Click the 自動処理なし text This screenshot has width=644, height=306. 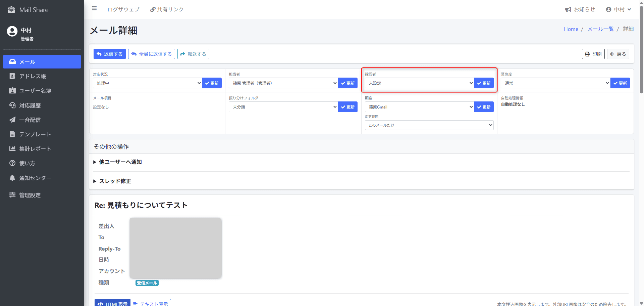pyautogui.click(x=513, y=104)
